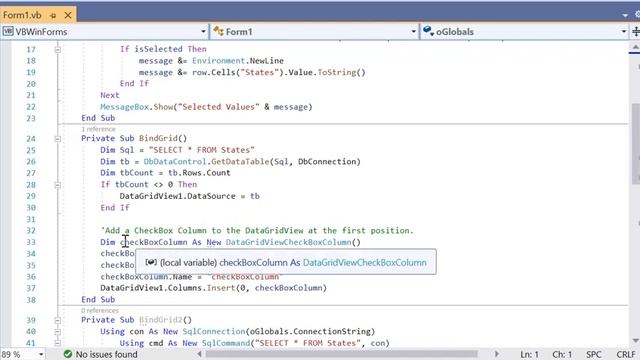The image size is (640, 360).
Task: Open the oGlobals member dropdown
Action: point(623,32)
